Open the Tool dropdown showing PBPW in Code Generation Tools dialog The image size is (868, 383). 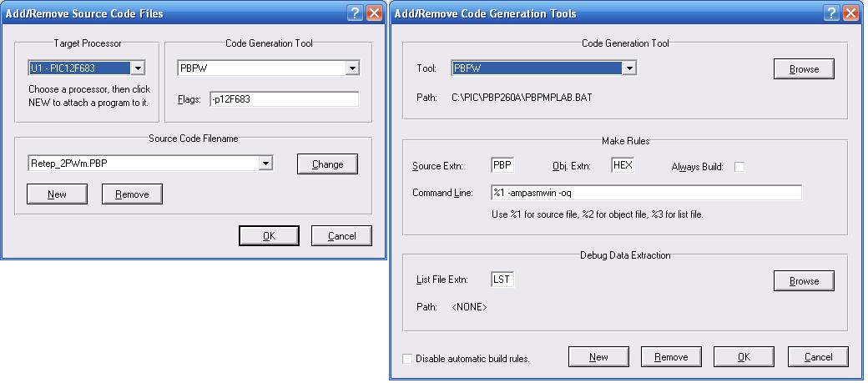coord(629,68)
